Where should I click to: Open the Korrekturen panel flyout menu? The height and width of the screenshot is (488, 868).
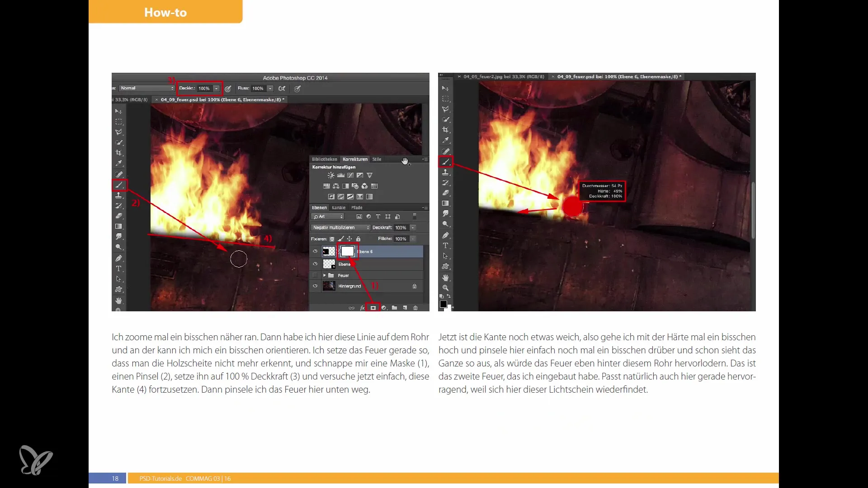425,160
